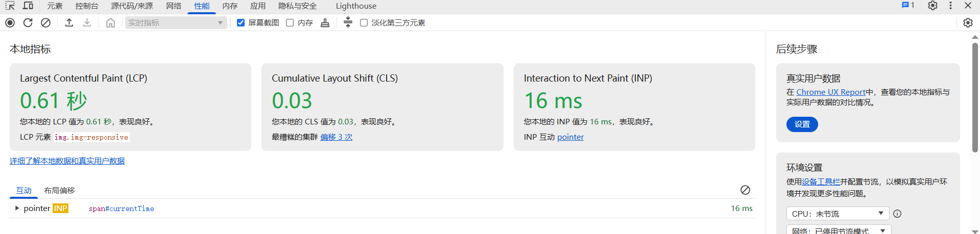Click the collect garbage broom icon
Viewport: 980px width, 234px height.
(x=325, y=23)
